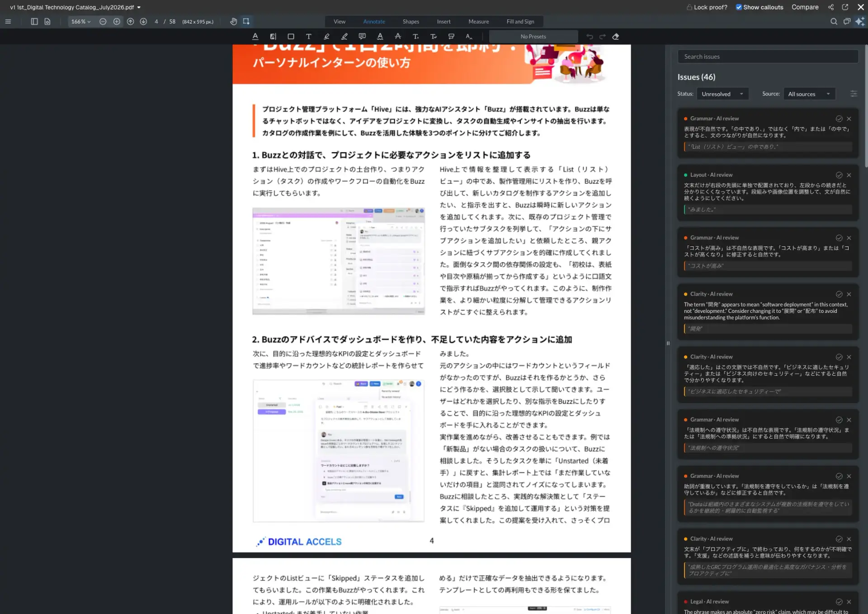This screenshot has height=614, width=868.
Task: Click the share icon in title bar
Action: point(831,7)
